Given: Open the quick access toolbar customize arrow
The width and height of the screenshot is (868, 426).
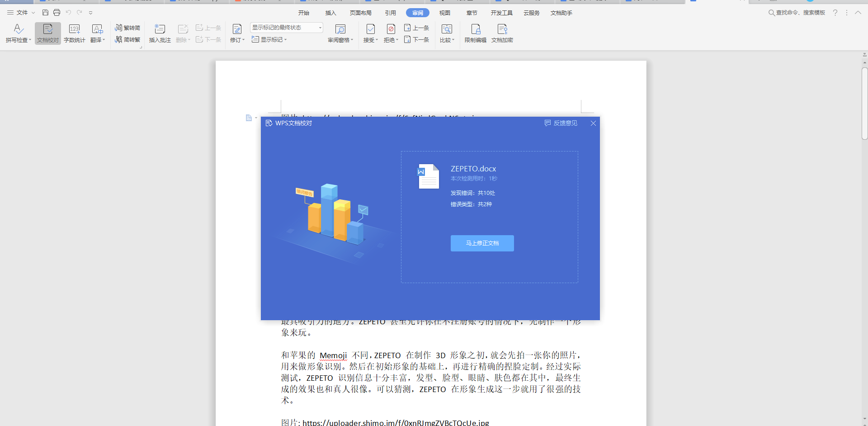Looking at the screenshot, I should click(91, 13).
